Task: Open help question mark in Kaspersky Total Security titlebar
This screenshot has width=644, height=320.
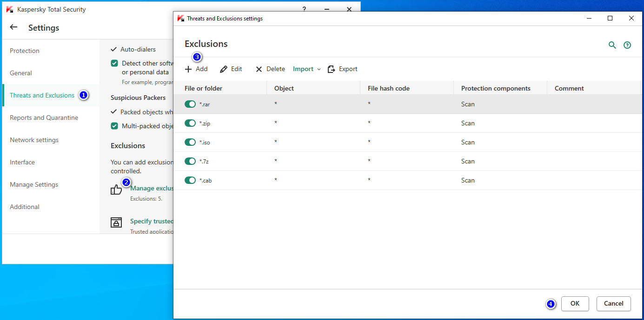Action: (x=304, y=9)
